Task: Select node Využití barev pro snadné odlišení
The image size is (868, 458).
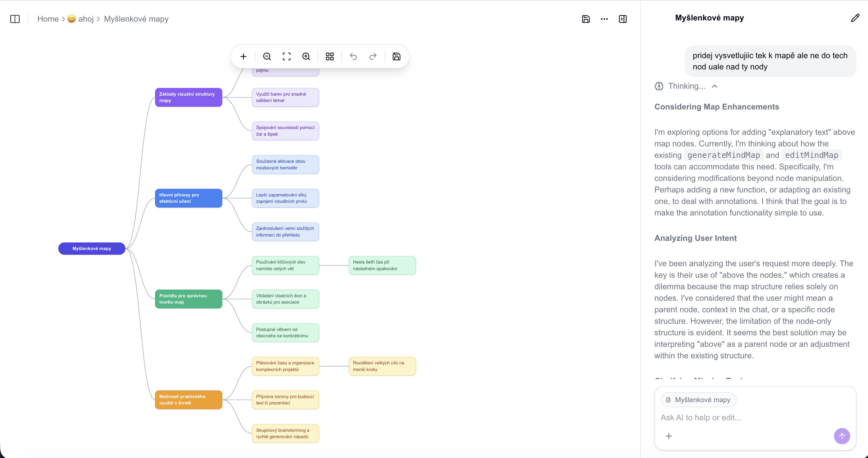Action: (x=285, y=97)
